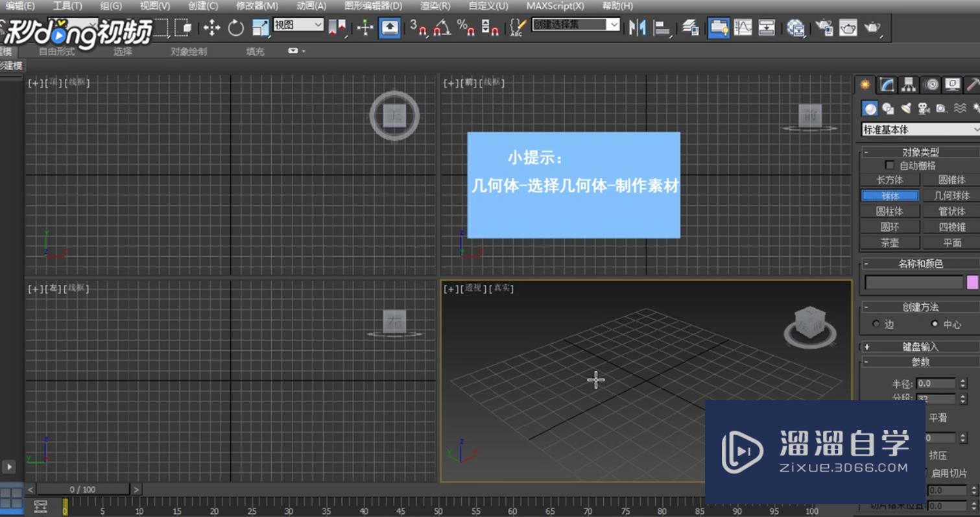Open the 工具(T) menu
The height and width of the screenshot is (517, 980).
tap(67, 6)
